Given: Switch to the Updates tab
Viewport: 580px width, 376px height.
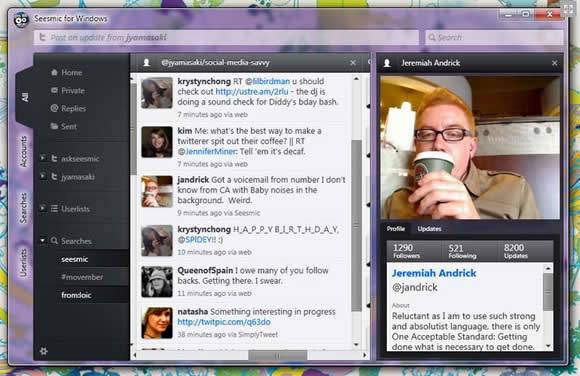Looking at the screenshot, I should pyautogui.click(x=429, y=229).
